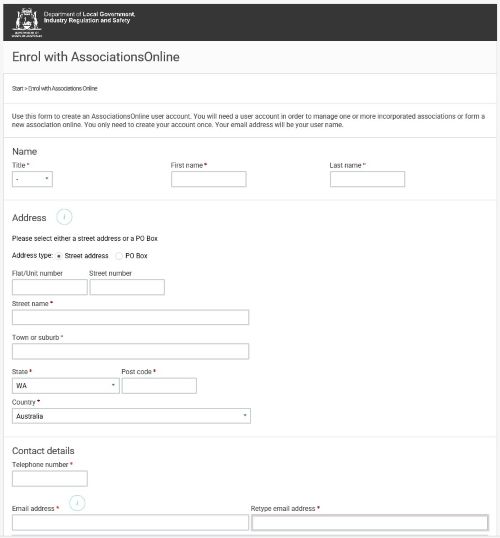Screen dimensions: 500x538
Task: Click 'Enrol with Associations Online' breadcrumb text
Action: 63,89
